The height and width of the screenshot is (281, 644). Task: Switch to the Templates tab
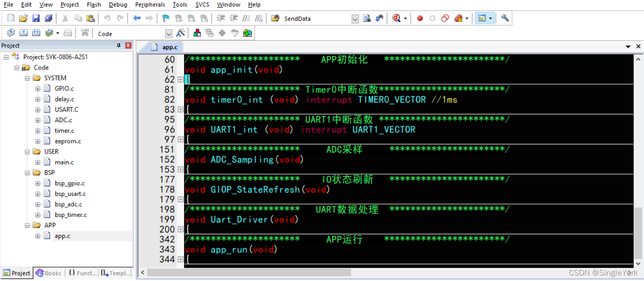[x=116, y=273]
